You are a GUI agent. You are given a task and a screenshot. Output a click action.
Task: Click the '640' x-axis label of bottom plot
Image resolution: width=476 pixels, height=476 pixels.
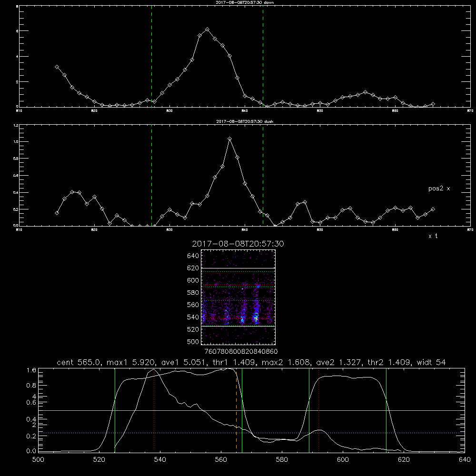[465, 460]
